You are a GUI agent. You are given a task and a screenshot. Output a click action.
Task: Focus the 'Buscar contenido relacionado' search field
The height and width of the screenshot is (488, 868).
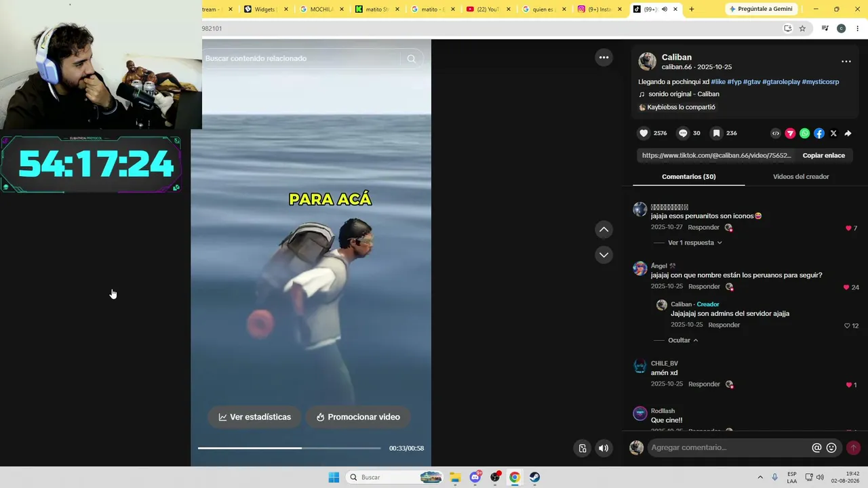303,59
